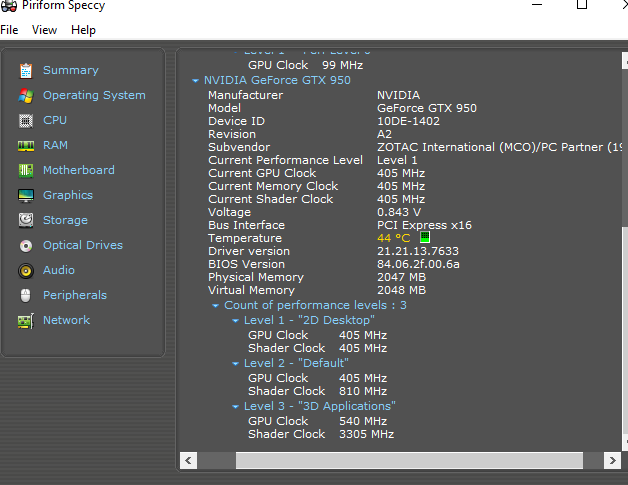This screenshot has width=628, height=485.
Task: Go to the RAM section
Action: (x=55, y=145)
